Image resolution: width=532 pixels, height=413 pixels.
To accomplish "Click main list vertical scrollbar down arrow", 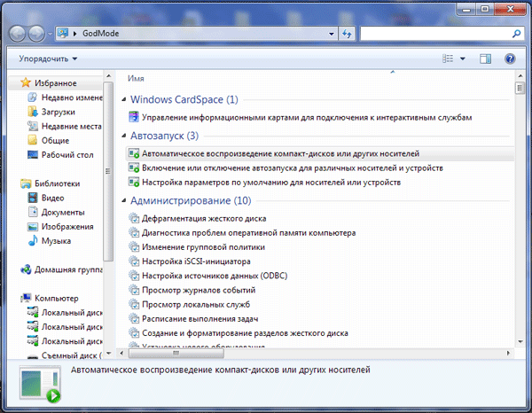I will point(520,342).
